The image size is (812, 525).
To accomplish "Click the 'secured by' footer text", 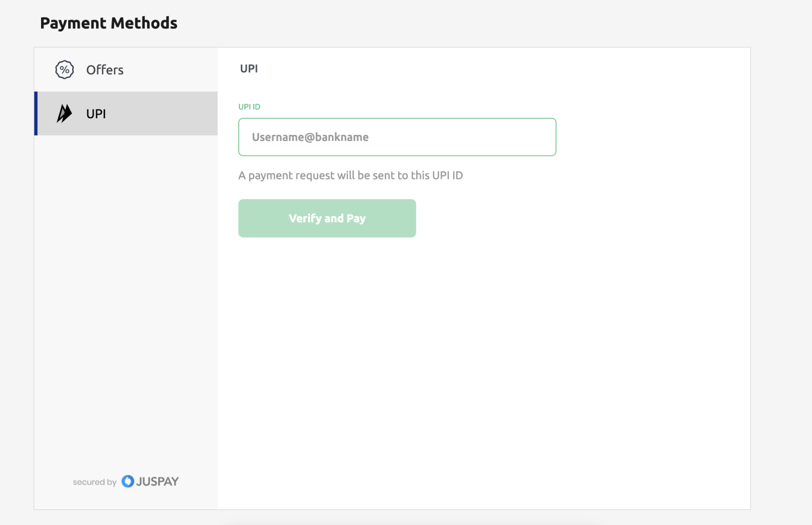I will pos(94,482).
